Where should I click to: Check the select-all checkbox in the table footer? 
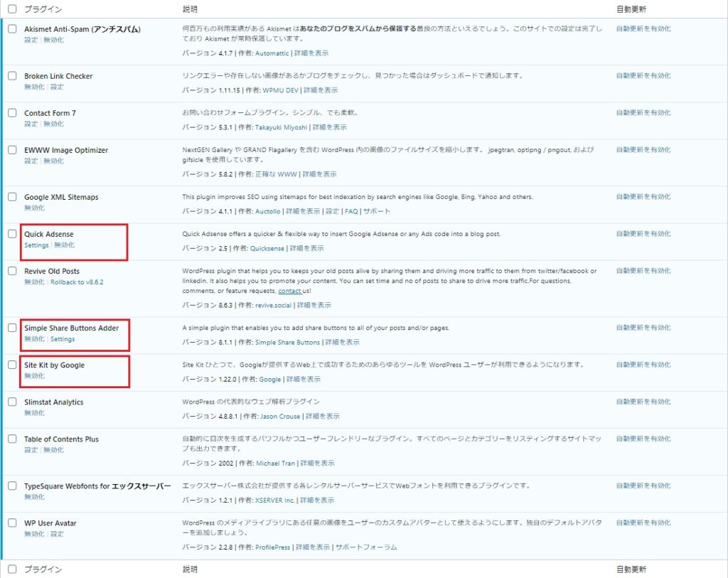tap(12, 569)
